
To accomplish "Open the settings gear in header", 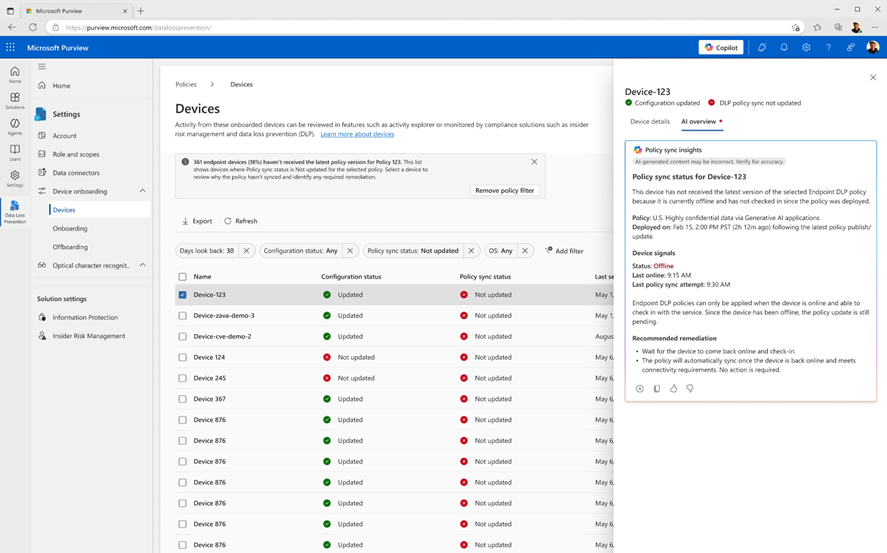I will (806, 47).
